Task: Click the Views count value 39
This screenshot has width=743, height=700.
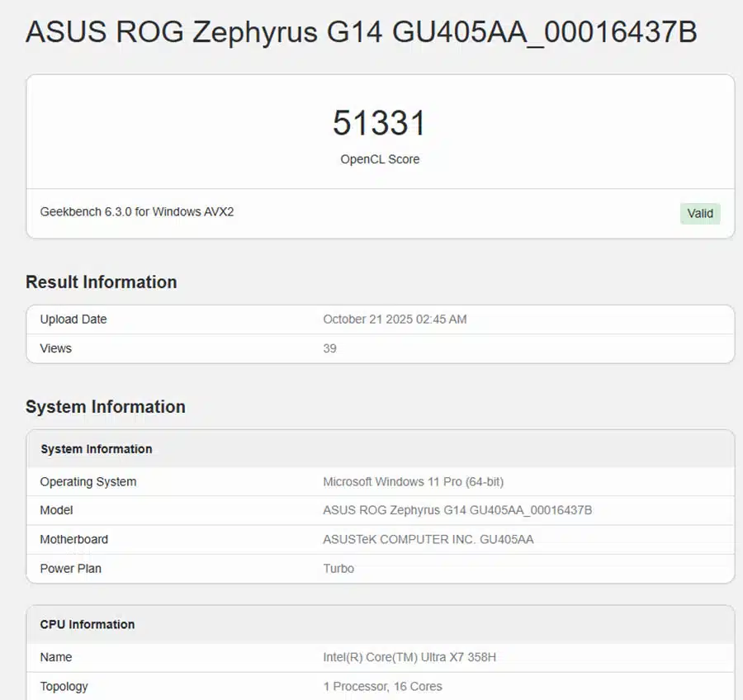Action: click(x=329, y=348)
